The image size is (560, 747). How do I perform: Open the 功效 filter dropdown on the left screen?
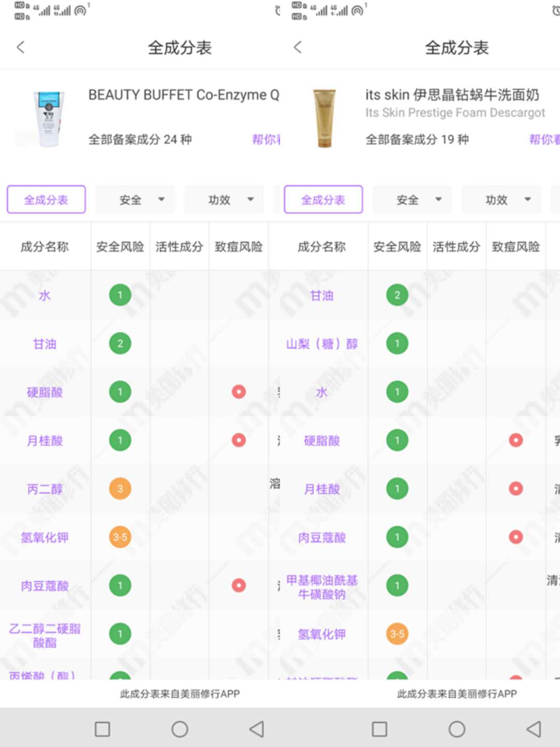[x=223, y=199]
